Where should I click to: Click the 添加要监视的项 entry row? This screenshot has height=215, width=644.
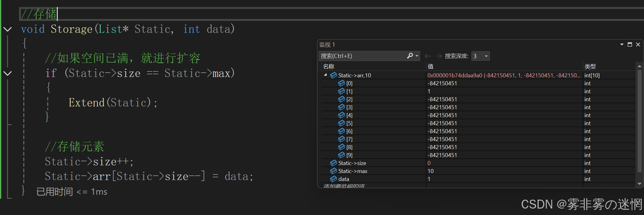pyautogui.click(x=344, y=186)
